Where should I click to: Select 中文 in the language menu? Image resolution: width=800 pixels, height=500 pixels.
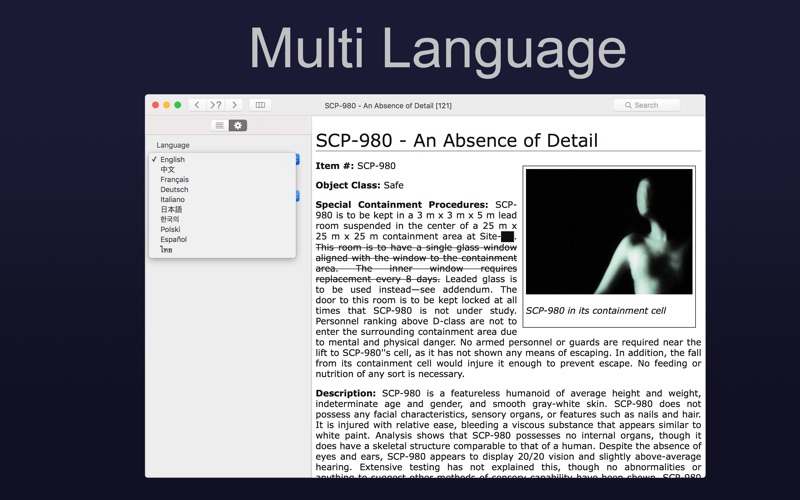click(222, 169)
